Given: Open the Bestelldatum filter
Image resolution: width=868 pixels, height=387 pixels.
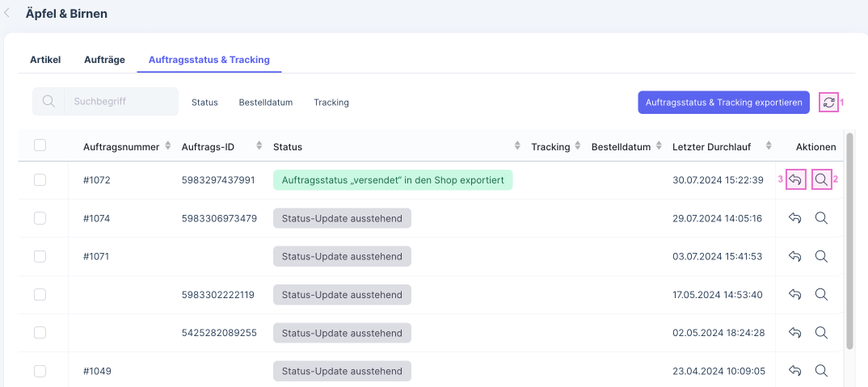Looking at the screenshot, I should [x=265, y=103].
